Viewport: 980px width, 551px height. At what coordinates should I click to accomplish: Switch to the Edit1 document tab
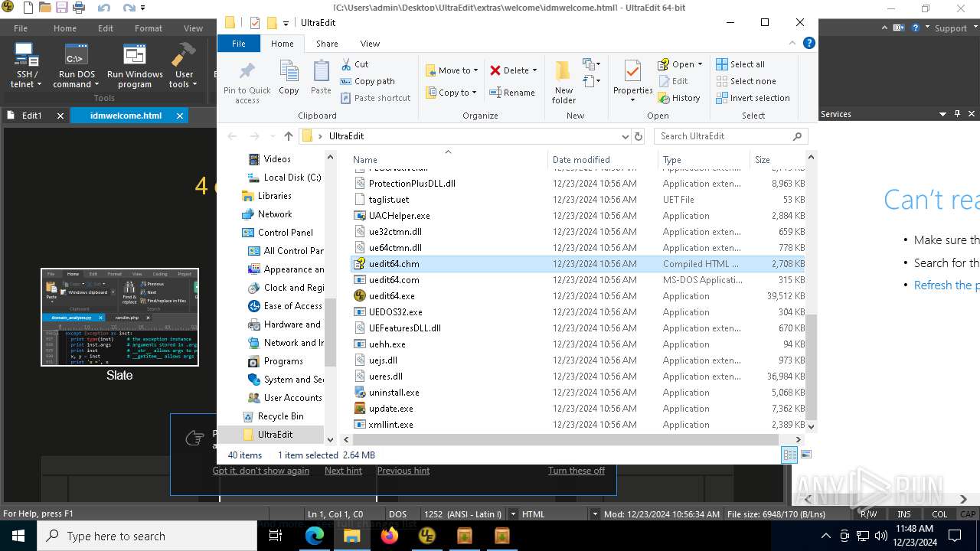32,116
